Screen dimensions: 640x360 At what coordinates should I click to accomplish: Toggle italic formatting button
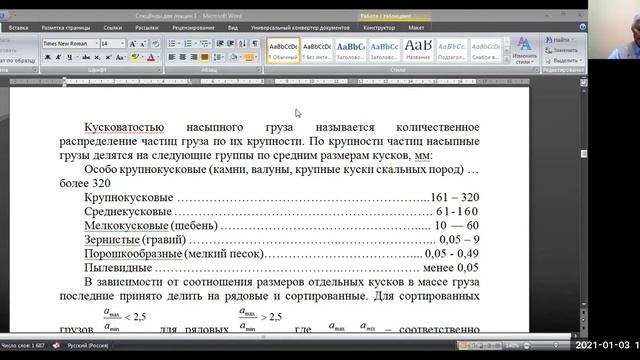[x=58, y=58]
